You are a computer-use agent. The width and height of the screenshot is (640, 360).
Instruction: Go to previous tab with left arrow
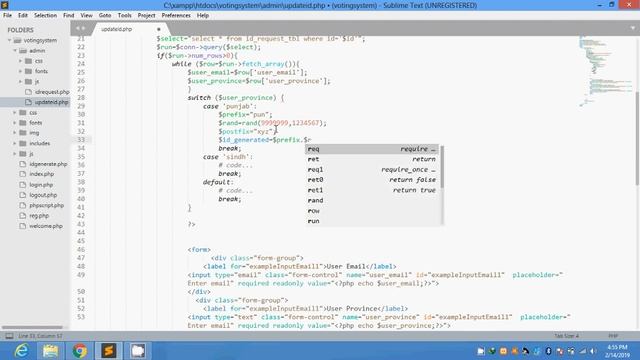pyautogui.click(x=78, y=29)
